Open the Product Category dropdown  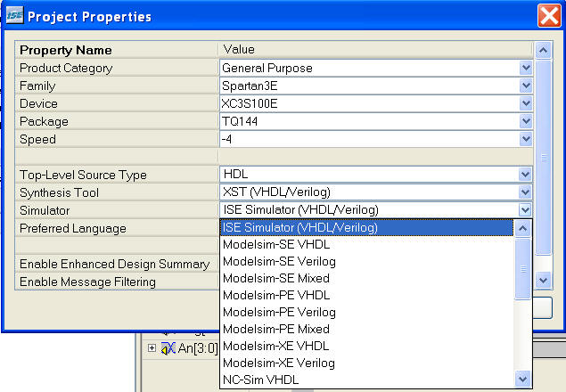526,68
